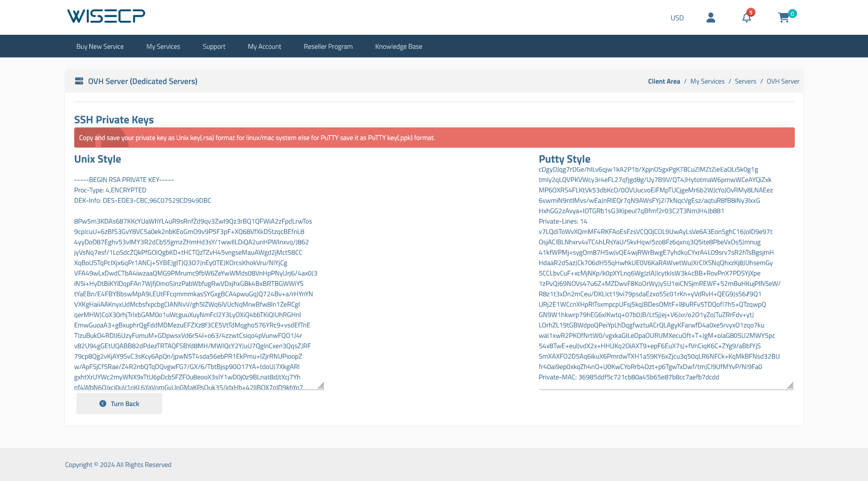Open the My Services menu
The width and height of the screenshot is (868, 481).
tap(163, 46)
